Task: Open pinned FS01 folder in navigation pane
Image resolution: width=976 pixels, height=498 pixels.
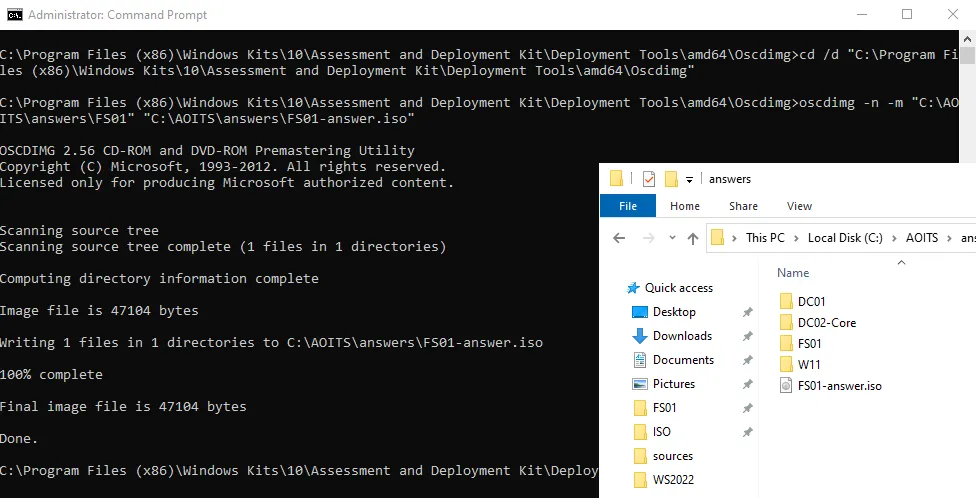Action: click(664, 408)
